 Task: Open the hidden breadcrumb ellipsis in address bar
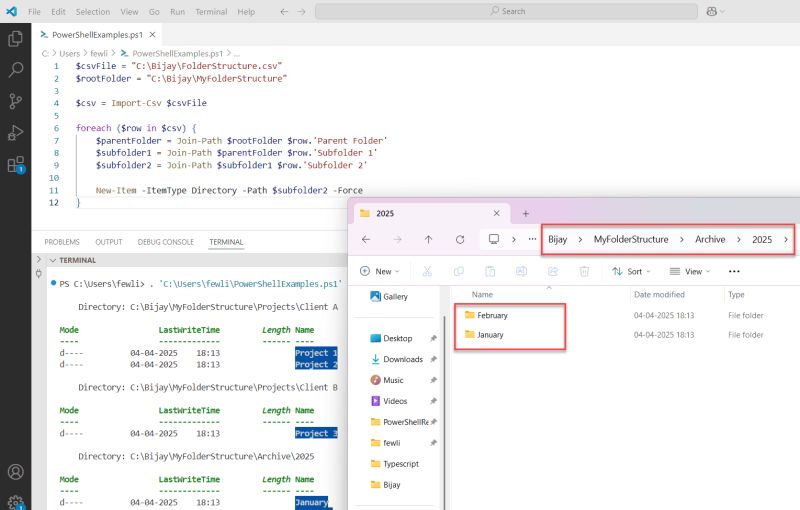click(x=532, y=239)
